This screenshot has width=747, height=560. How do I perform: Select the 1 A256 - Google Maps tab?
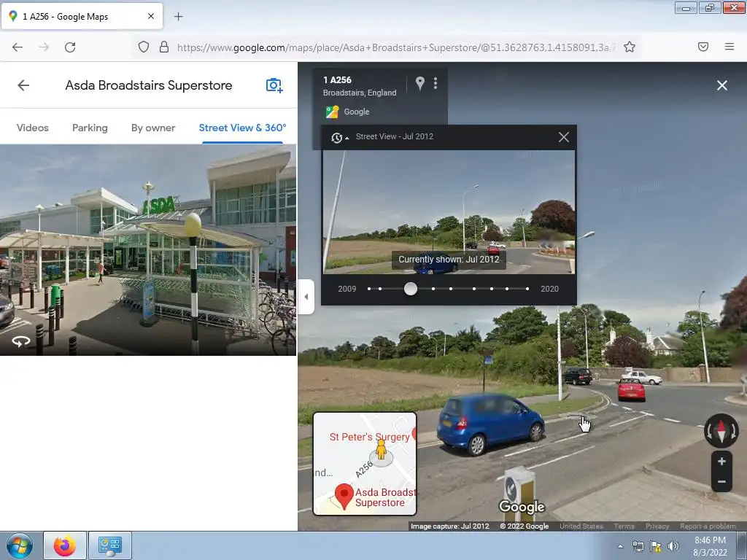pyautogui.click(x=82, y=16)
